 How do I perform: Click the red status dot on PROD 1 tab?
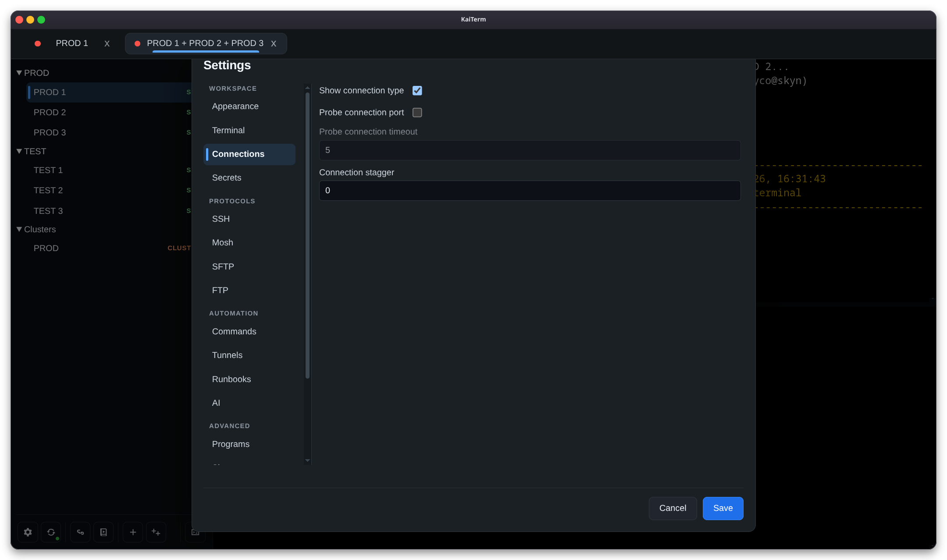pos(38,43)
